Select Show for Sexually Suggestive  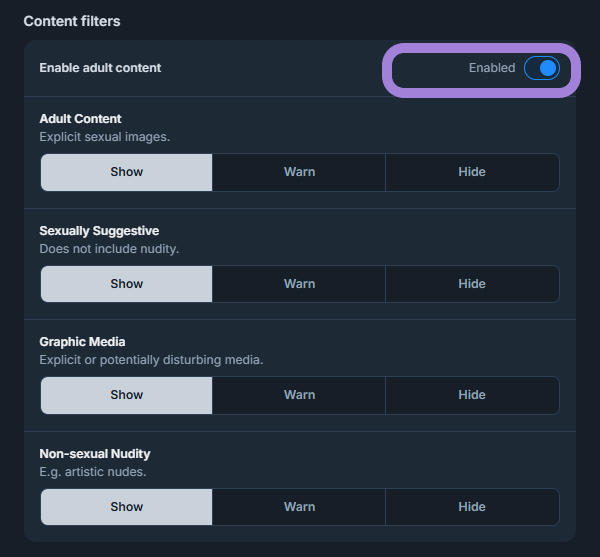127,284
